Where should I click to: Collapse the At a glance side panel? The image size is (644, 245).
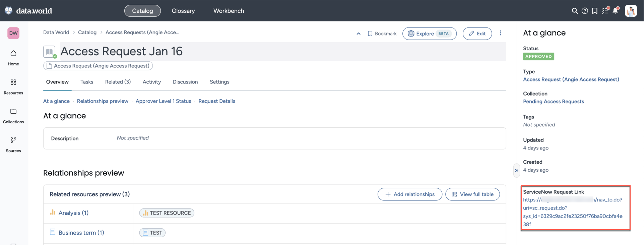[x=516, y=170]
